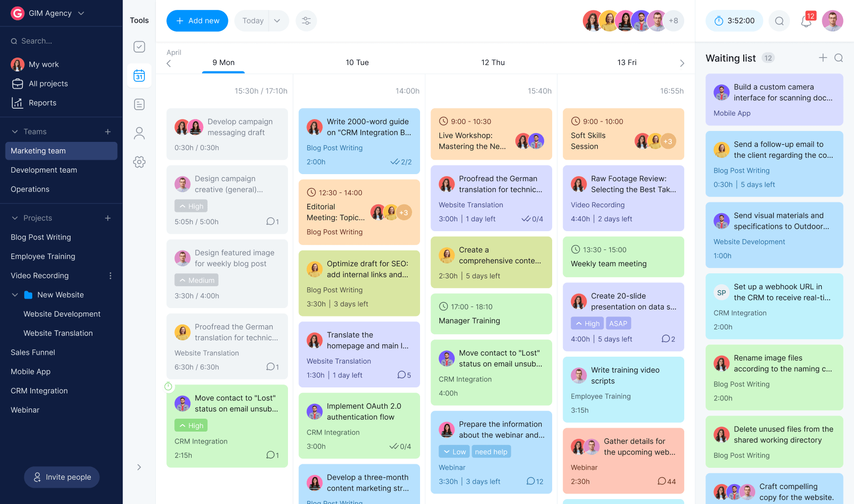Open the Weekly team meeting card
The height and width of the screenshot is (504, 854).
coord(623,257)
